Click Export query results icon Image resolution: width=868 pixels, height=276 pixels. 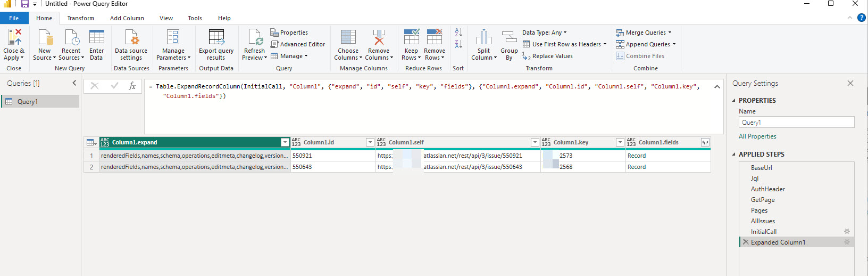(x=216, y=37)
